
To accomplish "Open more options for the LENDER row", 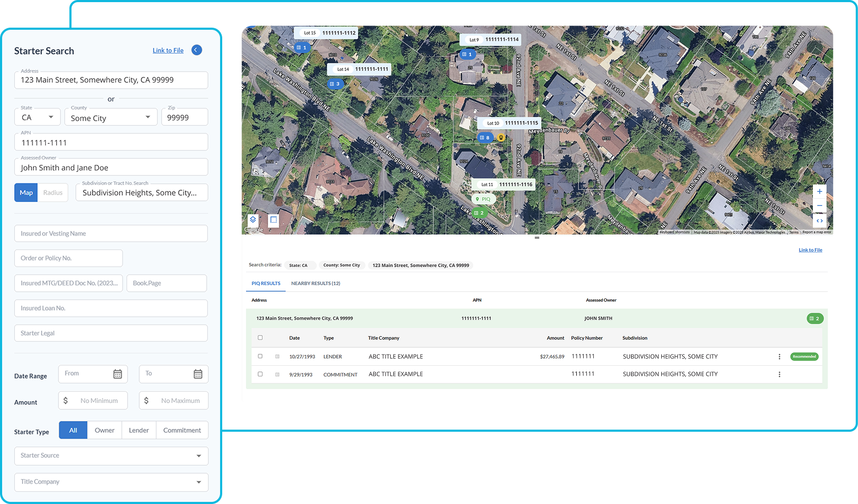I will [x=779, y=357].
